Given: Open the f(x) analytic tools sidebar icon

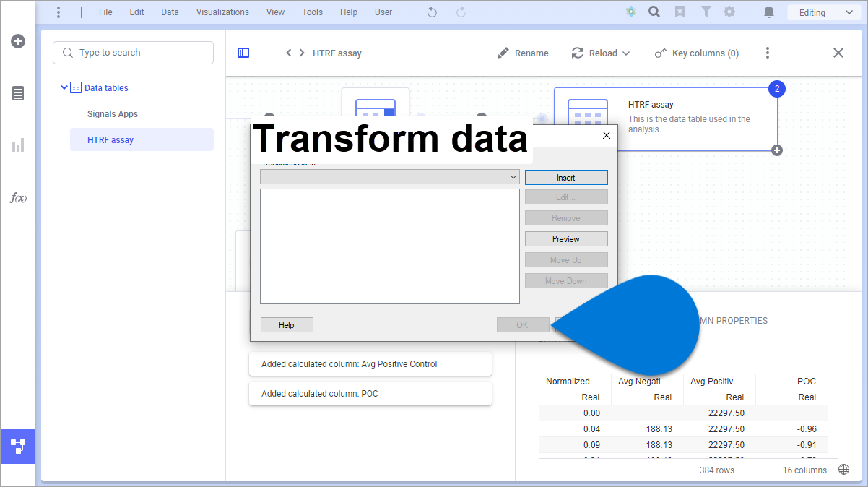Looking at the screenshot, I should (18, 198).
